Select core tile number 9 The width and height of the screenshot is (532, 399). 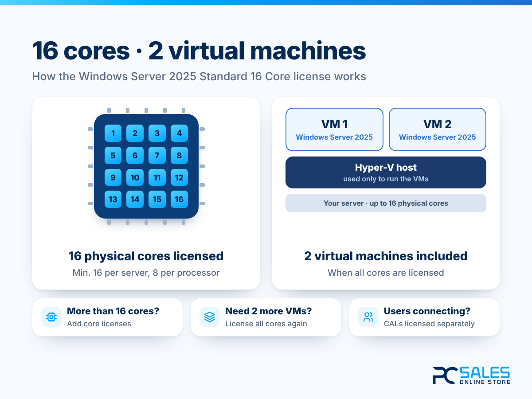coord(113,177)
